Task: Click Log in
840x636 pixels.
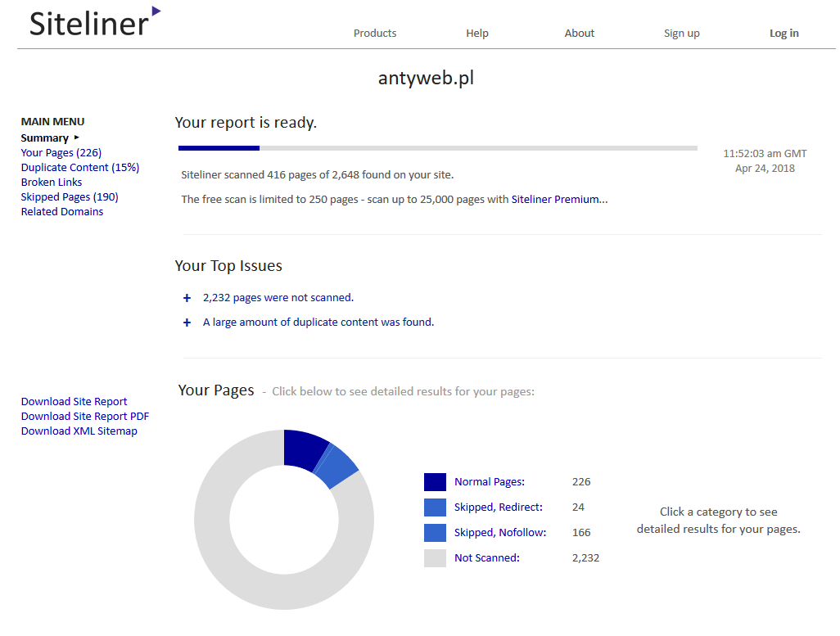Action: click(x=784, y=34)
